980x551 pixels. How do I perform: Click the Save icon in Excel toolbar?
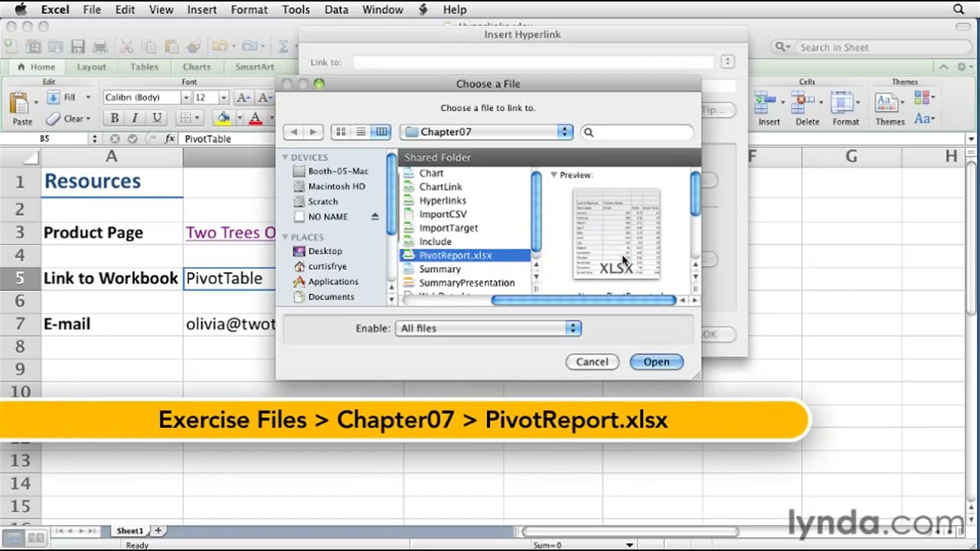pos(77,47)
